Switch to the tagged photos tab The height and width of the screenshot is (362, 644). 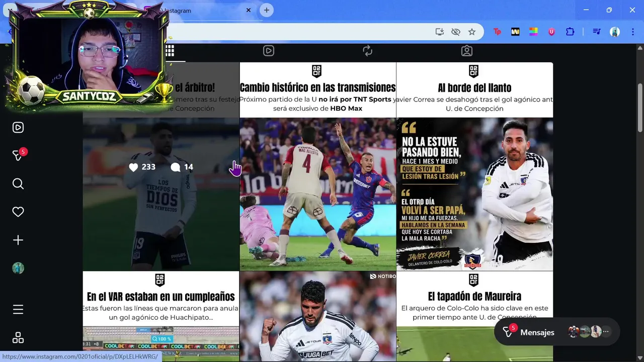467,51
